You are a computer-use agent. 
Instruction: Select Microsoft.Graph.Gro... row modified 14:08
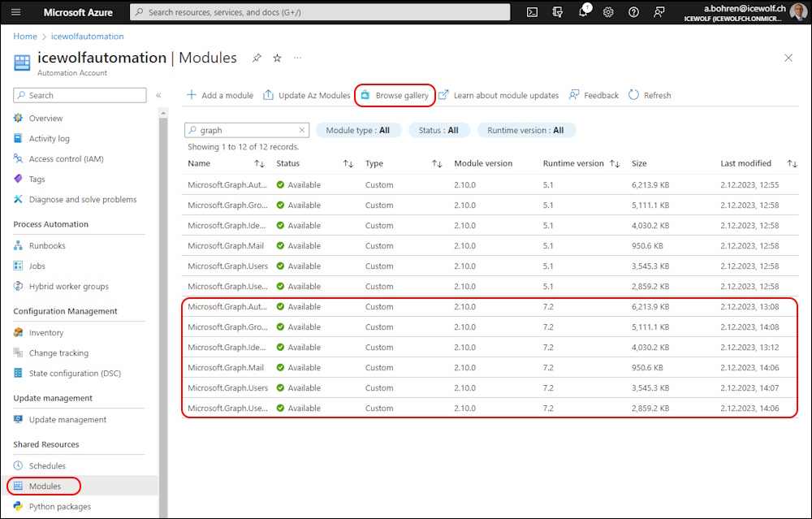pos(490,327)
